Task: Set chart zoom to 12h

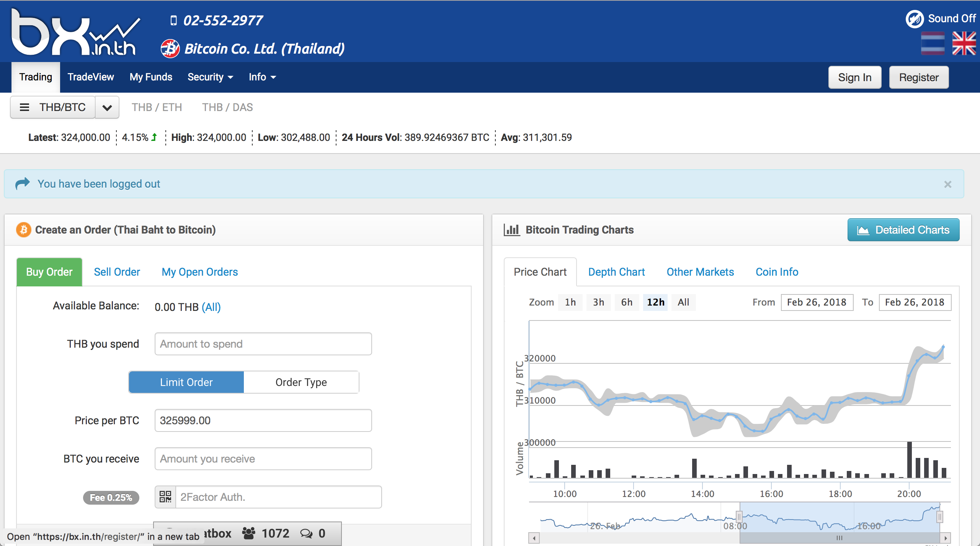Action: [655, 302]
